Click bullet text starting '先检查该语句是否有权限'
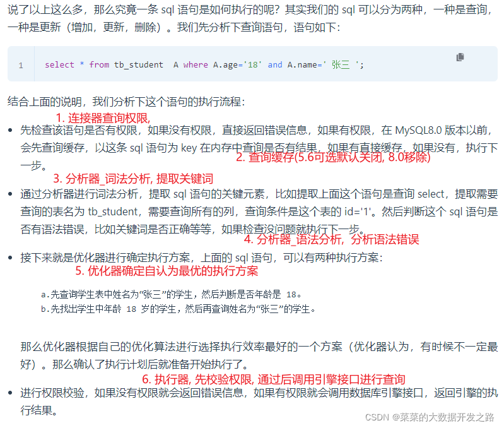The image size is (504, 428). (259, 148)
